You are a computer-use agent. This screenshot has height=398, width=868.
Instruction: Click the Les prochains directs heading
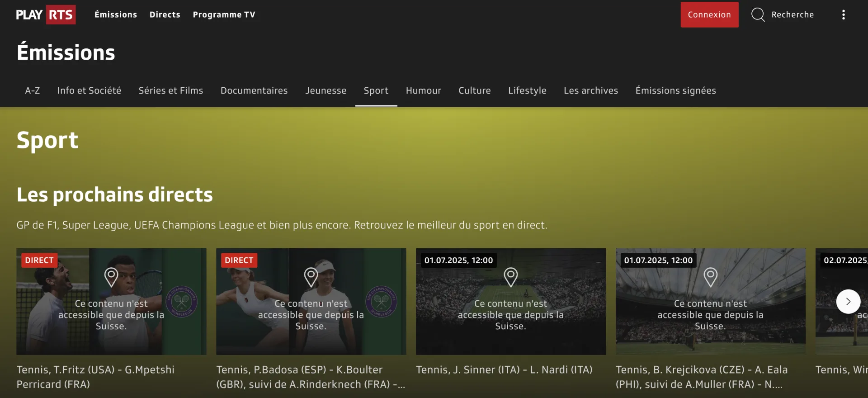point(114,195)
